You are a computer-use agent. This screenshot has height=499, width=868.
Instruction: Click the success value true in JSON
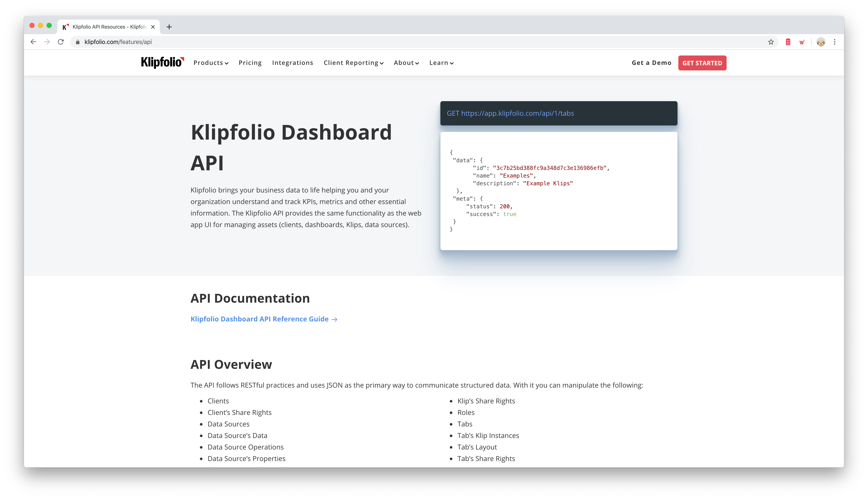510,214
